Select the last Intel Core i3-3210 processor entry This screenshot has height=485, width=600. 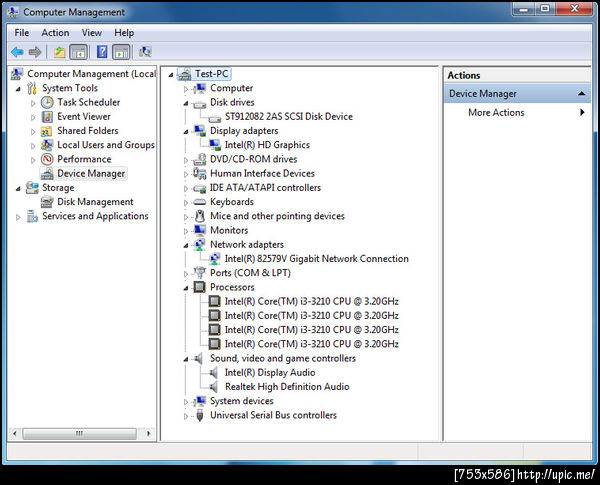(x=311, y=344)
